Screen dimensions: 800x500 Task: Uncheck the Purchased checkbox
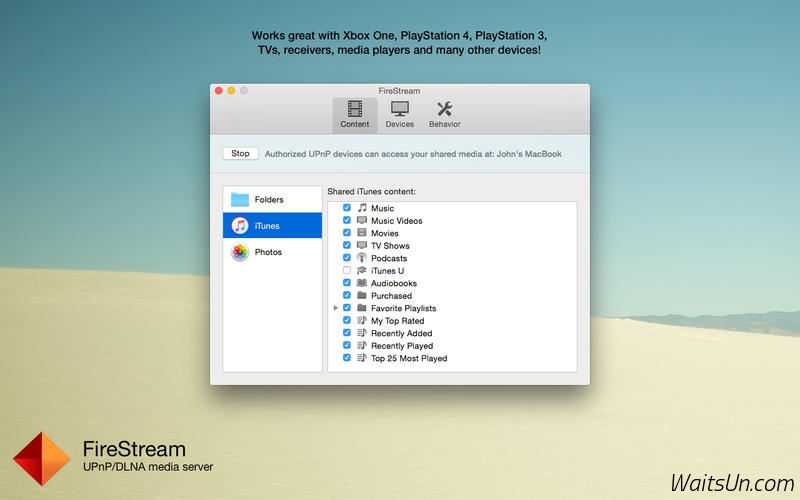pos(347,295)
